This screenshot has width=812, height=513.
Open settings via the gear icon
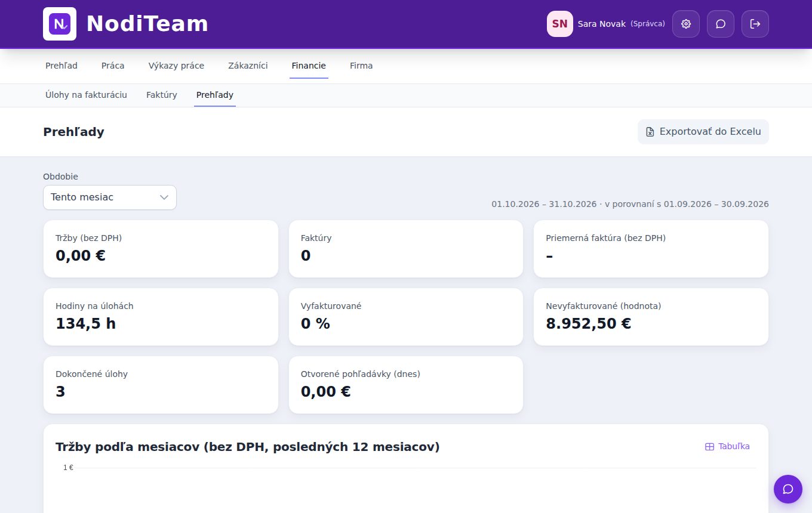coord(686,24)
